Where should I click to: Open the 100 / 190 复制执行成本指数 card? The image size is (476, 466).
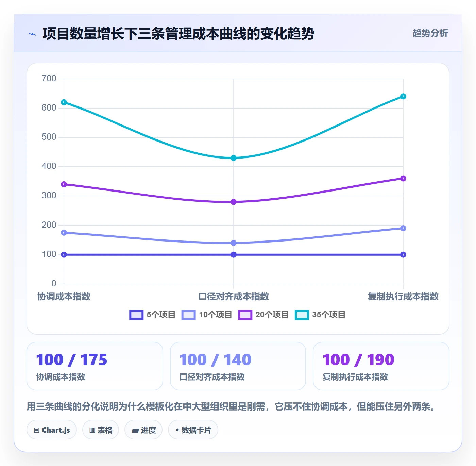coord(381,366)
